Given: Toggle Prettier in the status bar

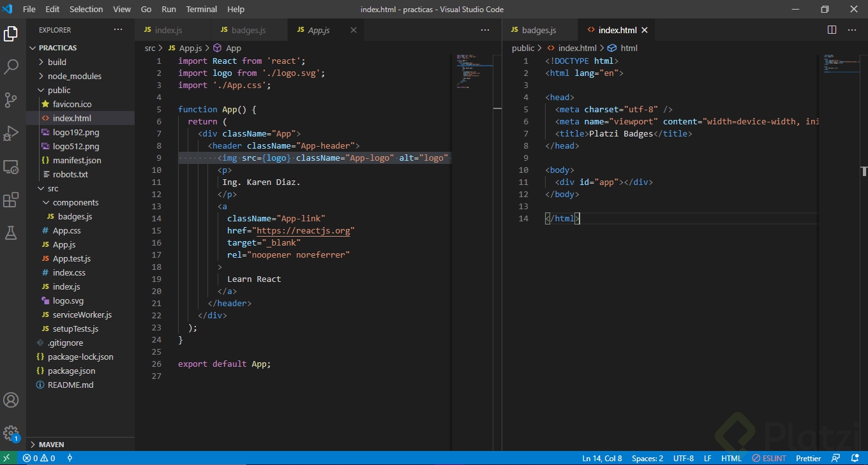Looking at the screenshot, I should click(809, 458).
